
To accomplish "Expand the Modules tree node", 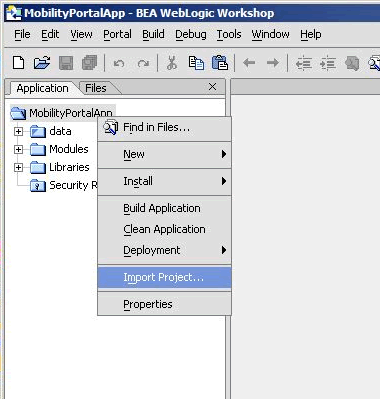I will point(18,149).
